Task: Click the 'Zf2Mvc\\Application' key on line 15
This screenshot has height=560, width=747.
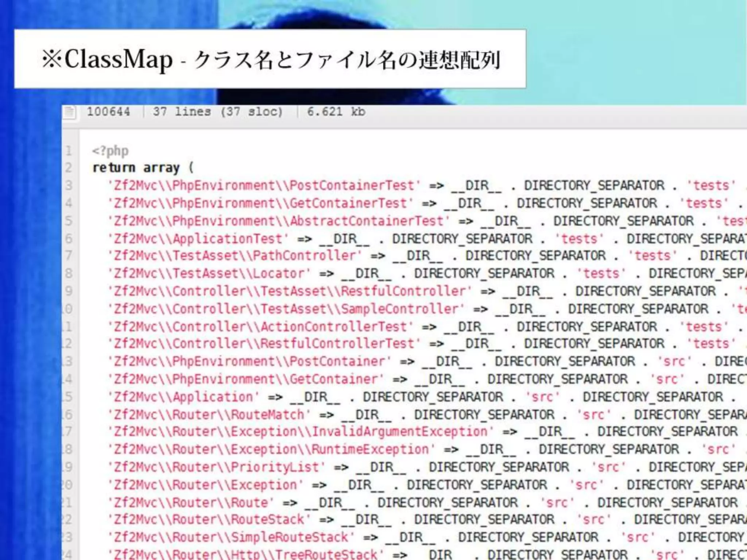Action: pyautogui.click(x=183, y=397)
